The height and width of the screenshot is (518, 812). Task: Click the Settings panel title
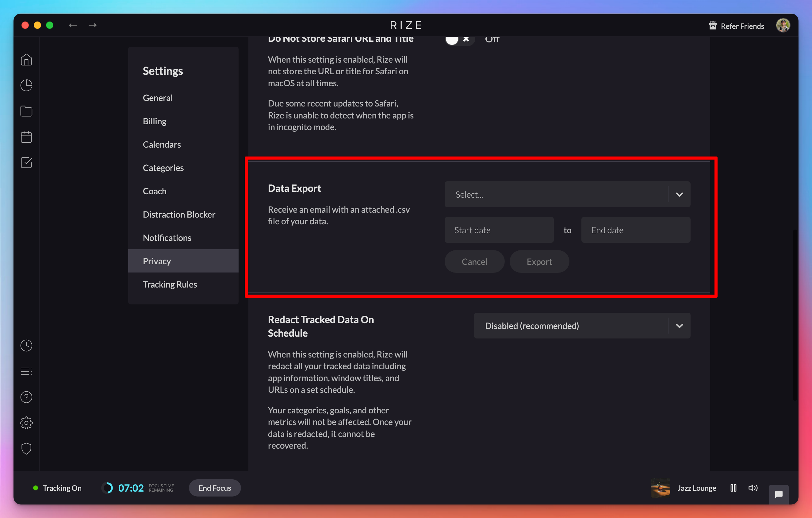[163, 71]
